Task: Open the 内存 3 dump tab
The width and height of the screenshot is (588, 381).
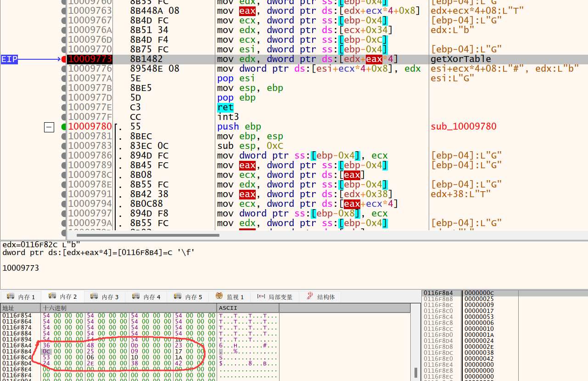Action: 105,297
